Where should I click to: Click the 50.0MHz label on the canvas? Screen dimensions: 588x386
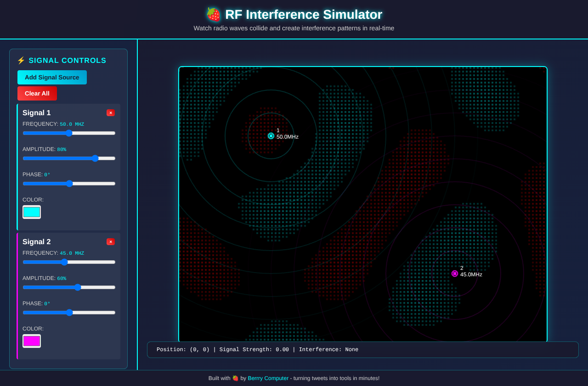click(287, 137)
